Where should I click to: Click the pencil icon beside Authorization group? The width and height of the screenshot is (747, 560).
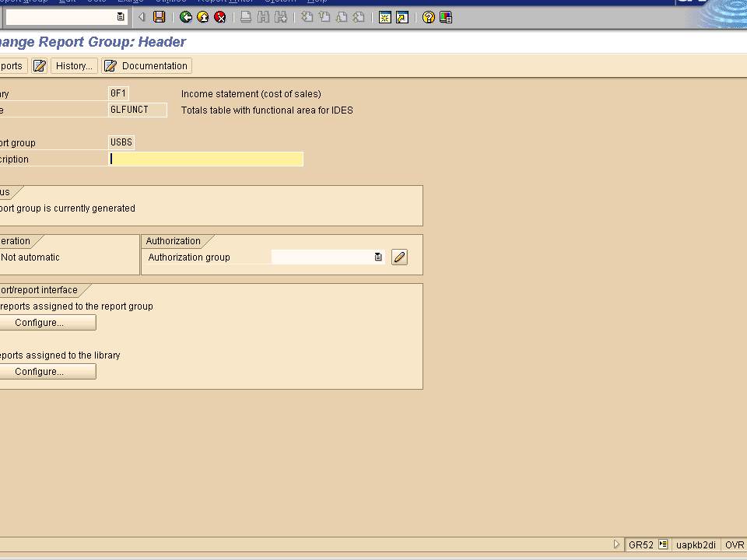click(x=399, y=257)
